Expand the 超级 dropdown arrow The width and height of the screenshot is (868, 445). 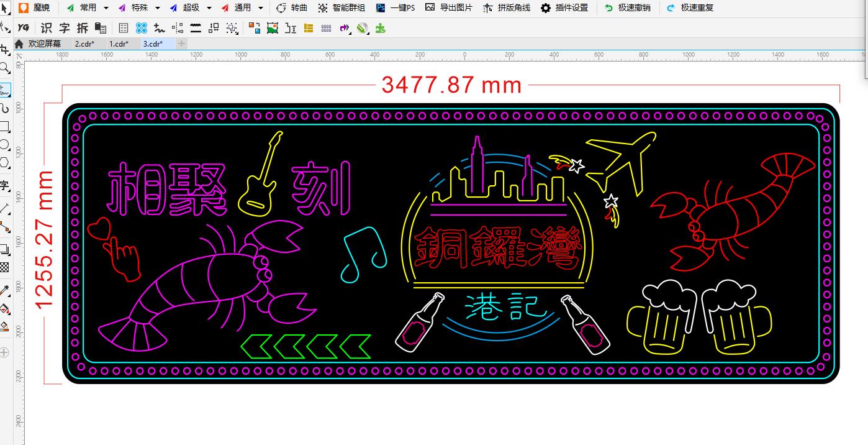click(209, 8)
